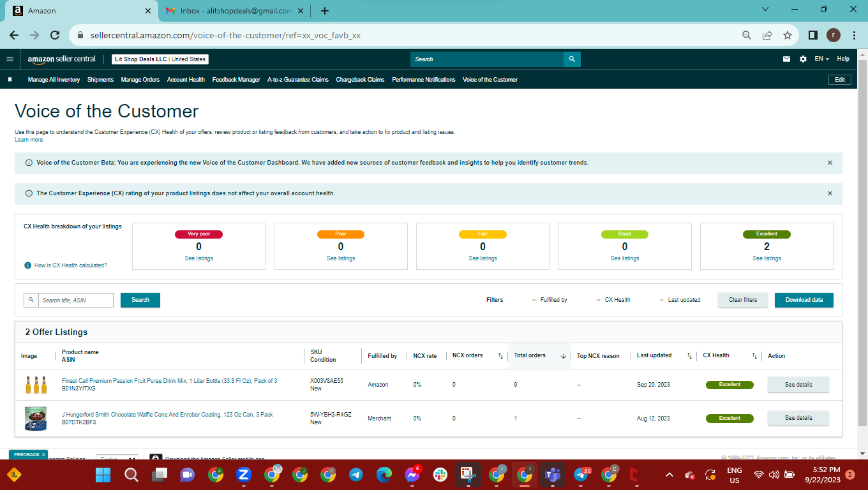View site information lock icon

[x=80, y=35]
